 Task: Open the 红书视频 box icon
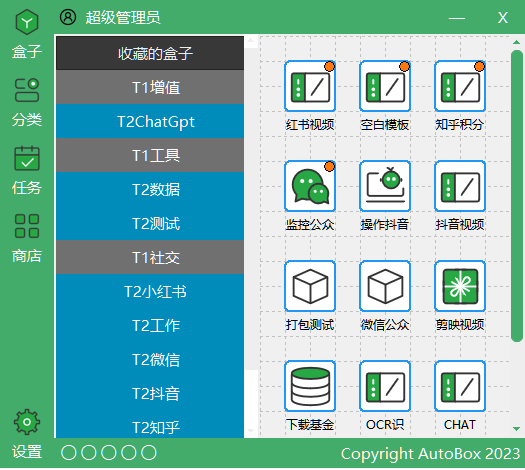(x=310, y=86)
